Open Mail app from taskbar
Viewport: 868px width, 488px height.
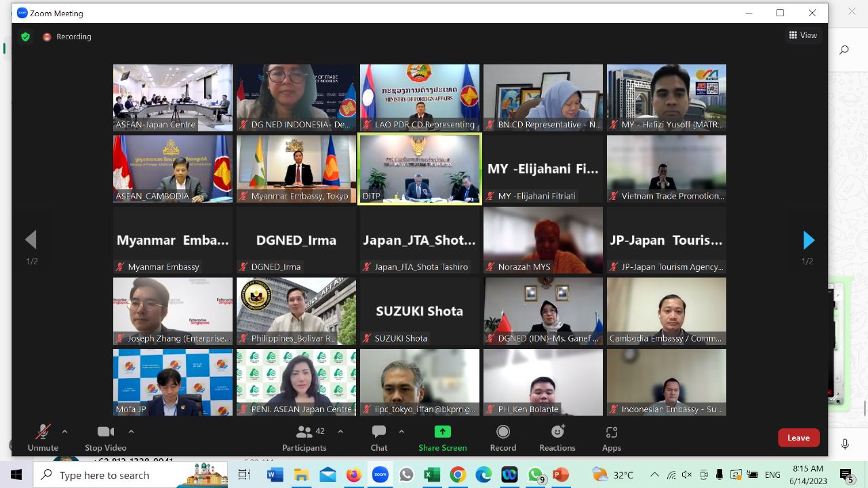[328, 475]
